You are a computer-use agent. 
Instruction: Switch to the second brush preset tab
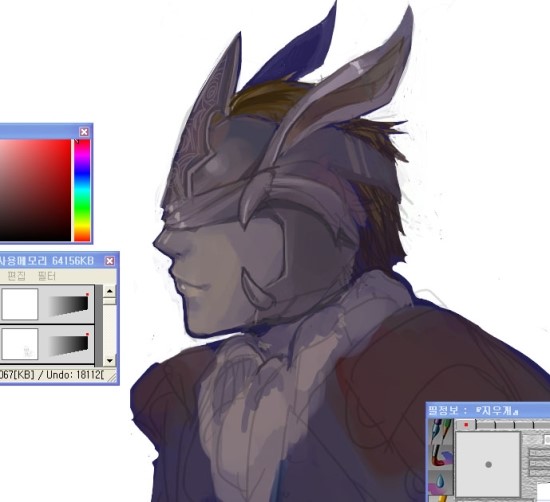[x=485, y=425]
